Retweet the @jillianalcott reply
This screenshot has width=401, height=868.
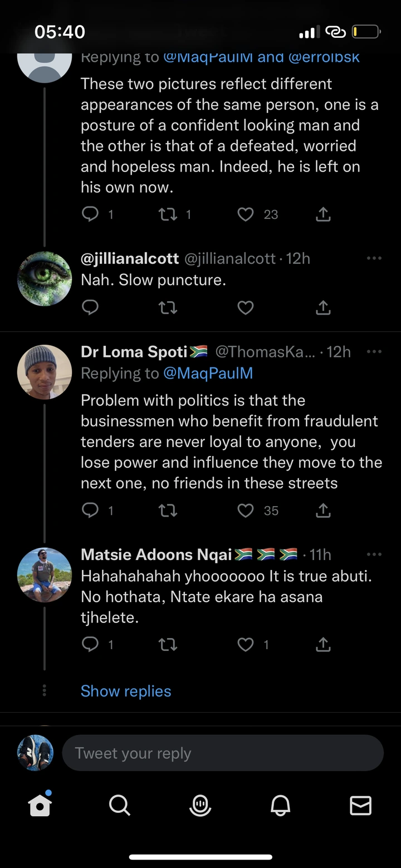[168, 307]
